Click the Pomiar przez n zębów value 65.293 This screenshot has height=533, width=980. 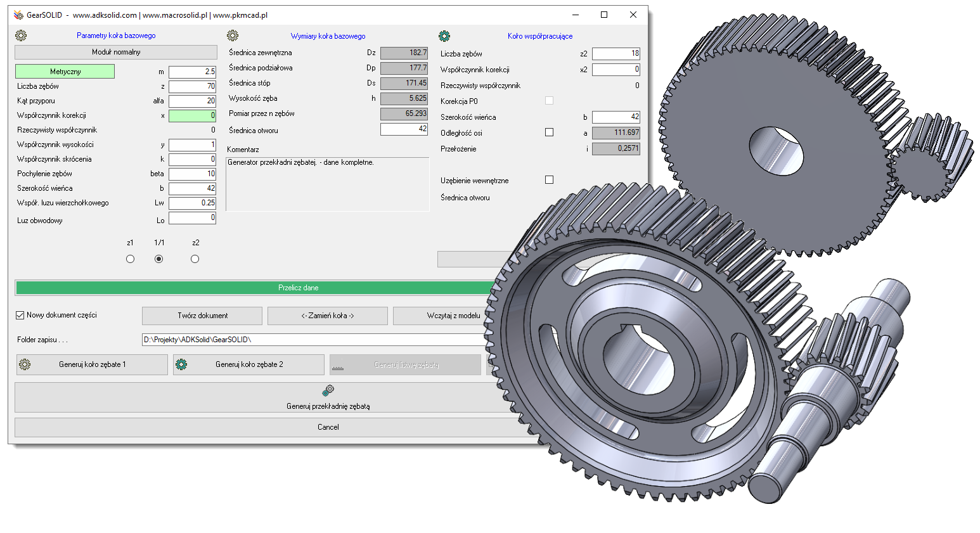(x=404, y=113)
